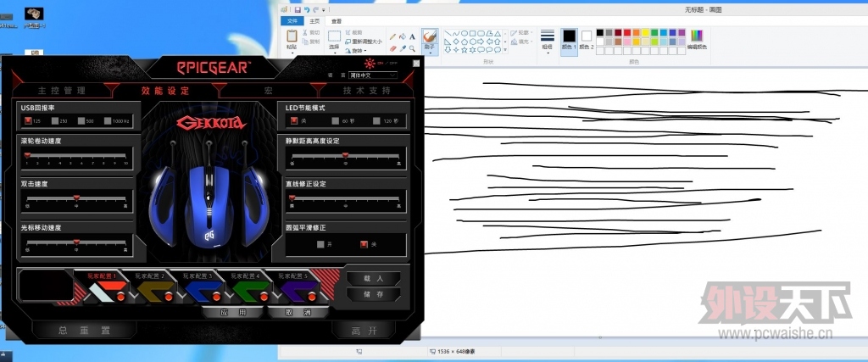Click the 取消 cancel button
The image size is (868, 362).
299,313
